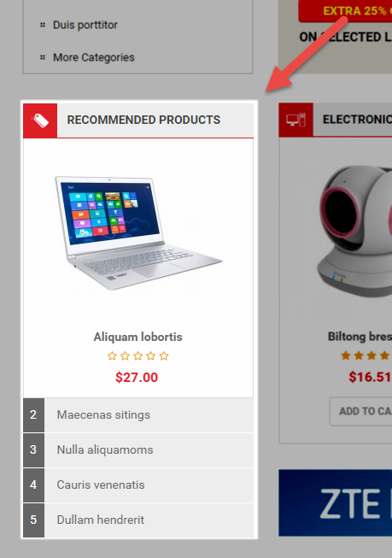This screenshot has width=392, height=558.
Task: Expand item 3 Nulla aliquamoms
Action: click(138, 449)
